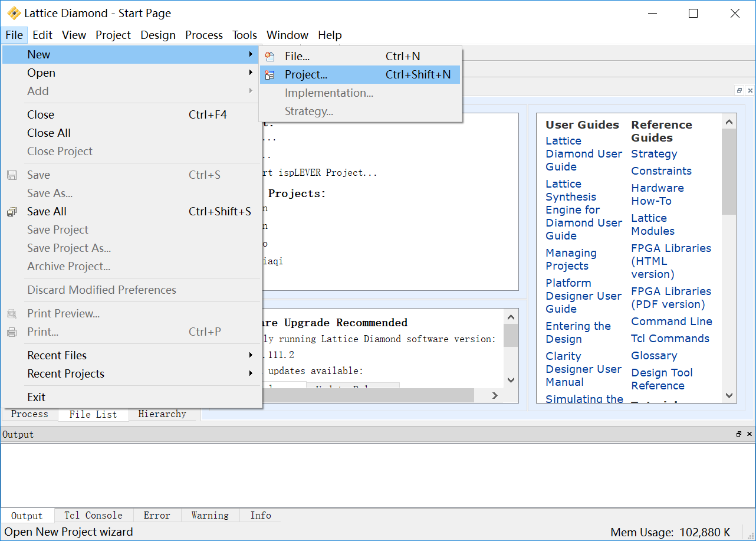Open the Hardware How-To link
Viewport: 756px width, 541px height.
(x=658, y=194)
